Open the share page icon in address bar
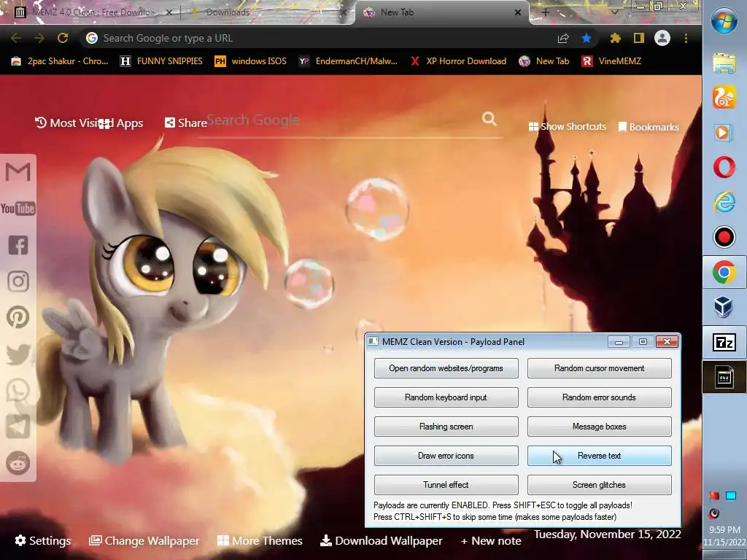The height and width of the screenshot is (560, 747). coord(563,38)
